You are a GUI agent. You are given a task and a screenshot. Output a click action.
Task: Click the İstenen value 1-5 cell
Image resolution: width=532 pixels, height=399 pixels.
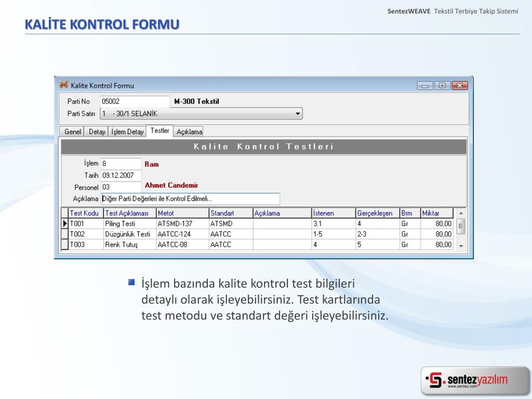click(334, 234)
